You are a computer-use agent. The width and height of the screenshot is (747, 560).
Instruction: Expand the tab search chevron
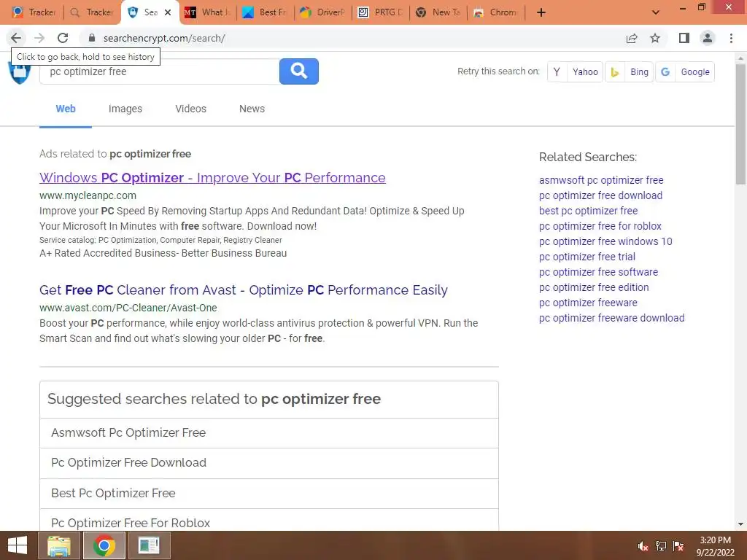pyautogui.click(x=656, y=12)
